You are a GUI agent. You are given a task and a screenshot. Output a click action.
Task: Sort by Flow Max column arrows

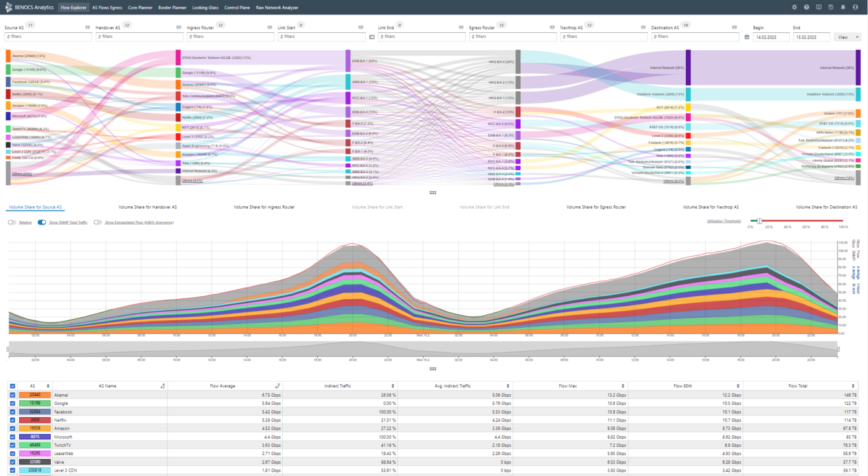pyautogui.click(x=623, y=386)
